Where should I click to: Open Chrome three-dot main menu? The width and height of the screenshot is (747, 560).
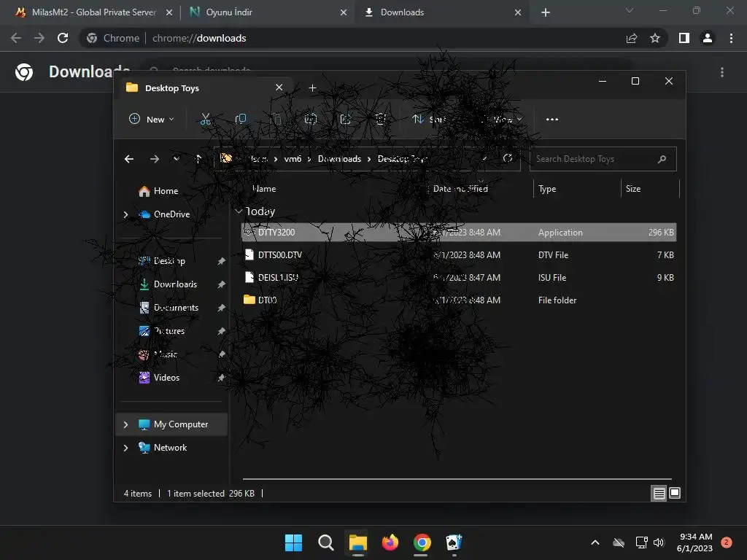pos(731,38)
